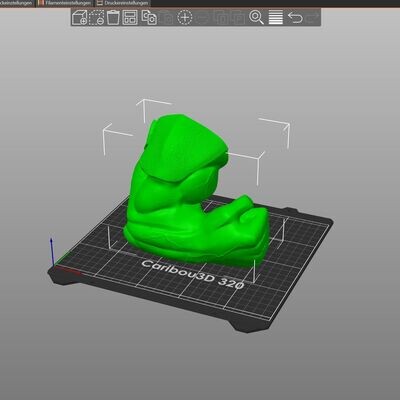
Task: Open the Druckereinstellungen tab
Action: click(123, 3)
